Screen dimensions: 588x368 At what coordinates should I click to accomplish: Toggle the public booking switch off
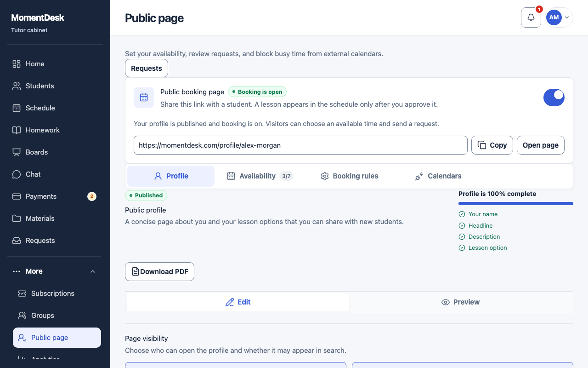pyautogui.click(x=554, y=98)
